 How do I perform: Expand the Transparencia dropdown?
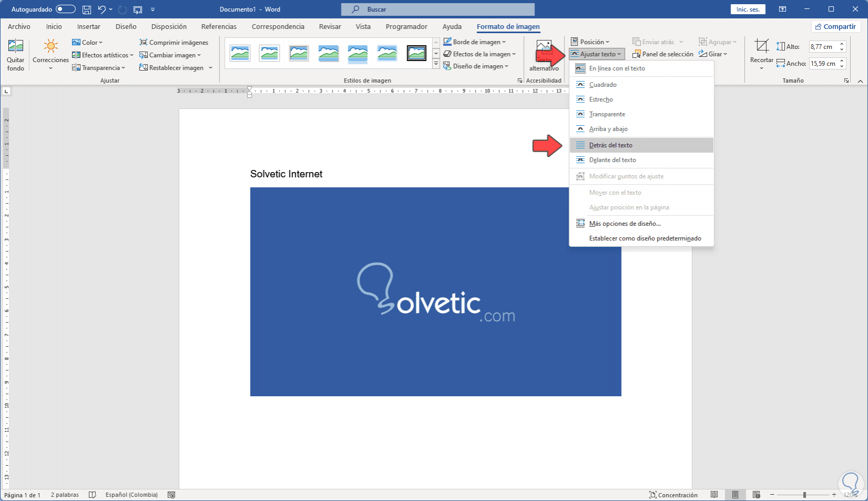[99, 68]
